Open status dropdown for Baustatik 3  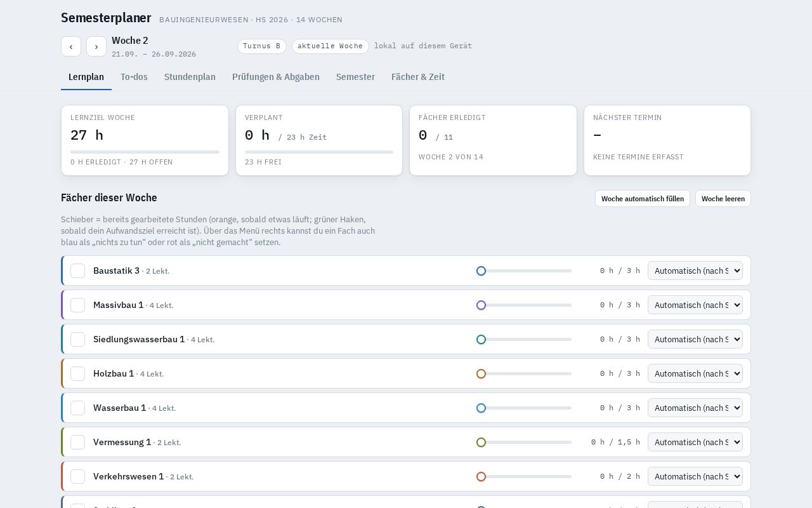695,271
